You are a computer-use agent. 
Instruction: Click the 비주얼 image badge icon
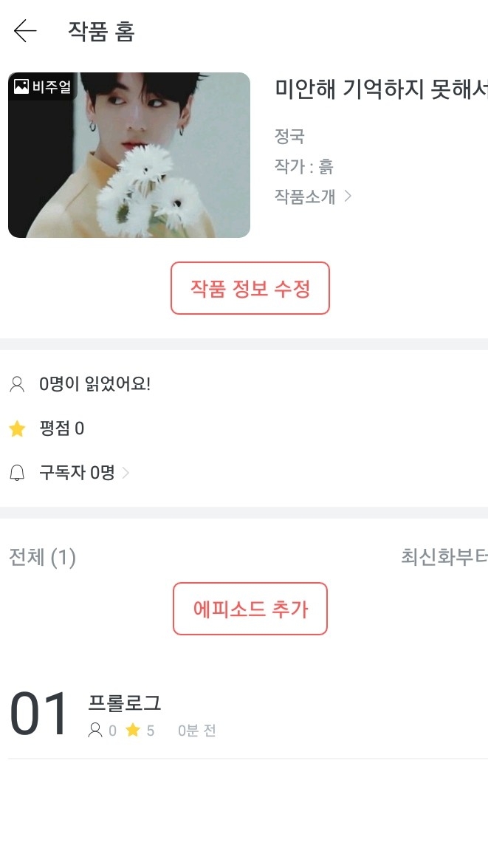click(x=21, y=86)
